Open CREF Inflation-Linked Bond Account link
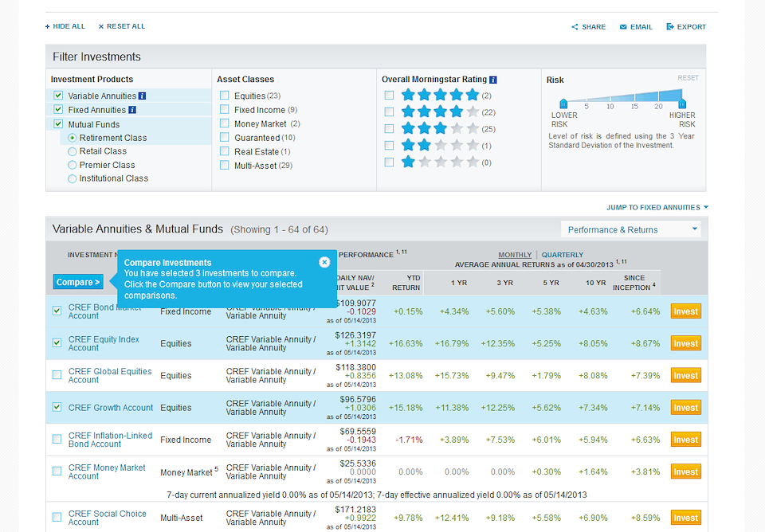 tap(110, 440)
